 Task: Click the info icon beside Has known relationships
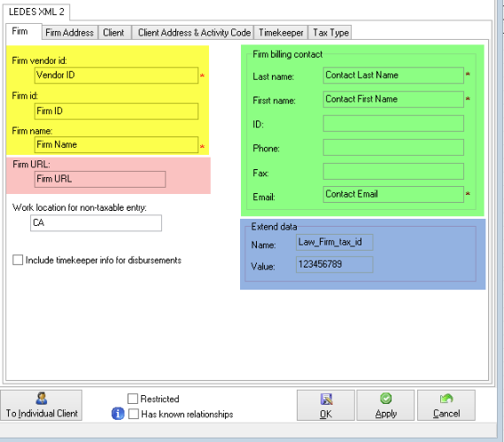(118, 414)
